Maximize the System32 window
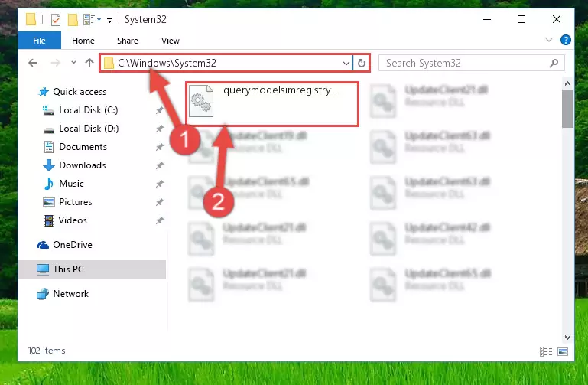The height and width of the screenshot is (385, 588). click(x=521, y=19)
